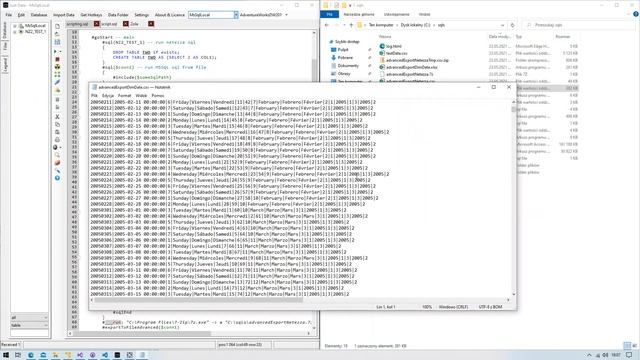Close the scripting.sql tab with red X

point(97,24)
